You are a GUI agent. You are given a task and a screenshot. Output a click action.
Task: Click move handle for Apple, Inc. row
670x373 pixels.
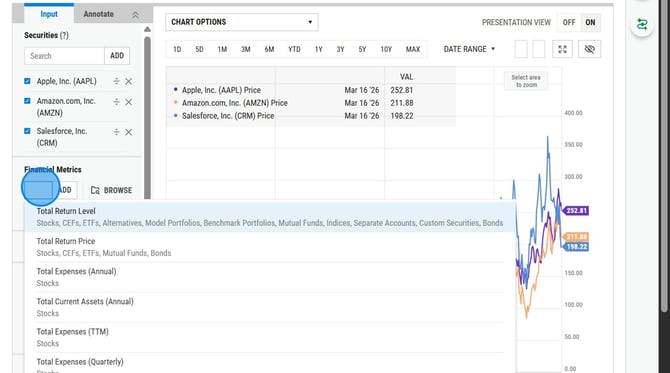click(116, 81)
